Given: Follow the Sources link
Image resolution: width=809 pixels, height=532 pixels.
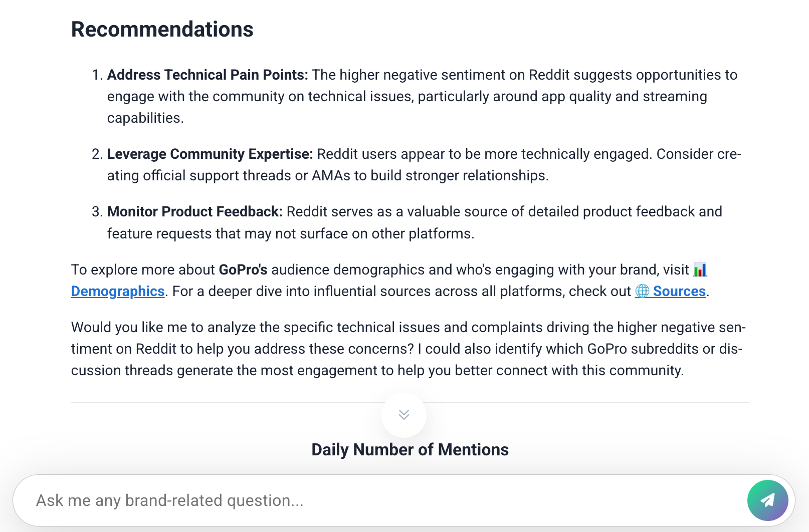Looking at the screenshot, I should coord(679,291).
